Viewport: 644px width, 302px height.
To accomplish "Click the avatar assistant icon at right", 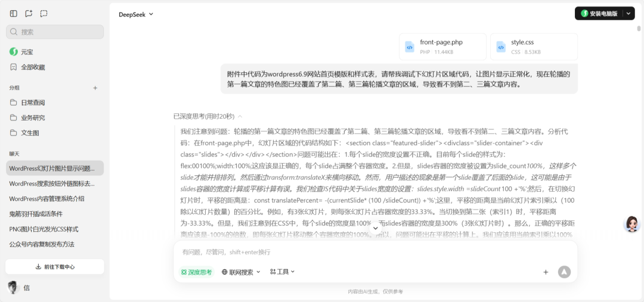I will pyautogui.click(x=631, y=224).
